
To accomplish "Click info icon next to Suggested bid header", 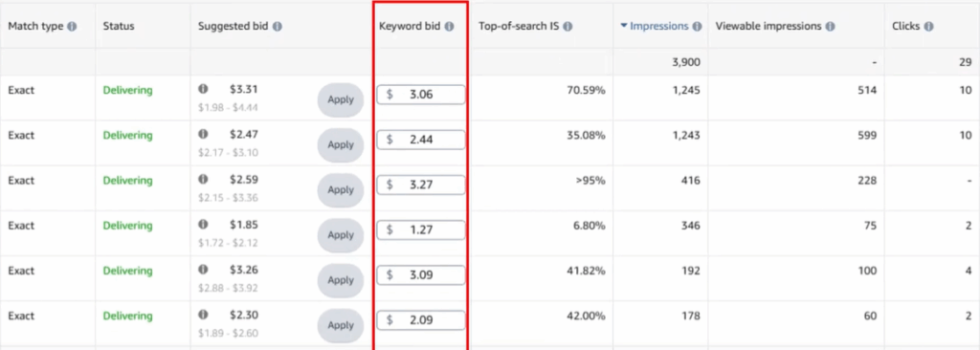I will (277, 27).
